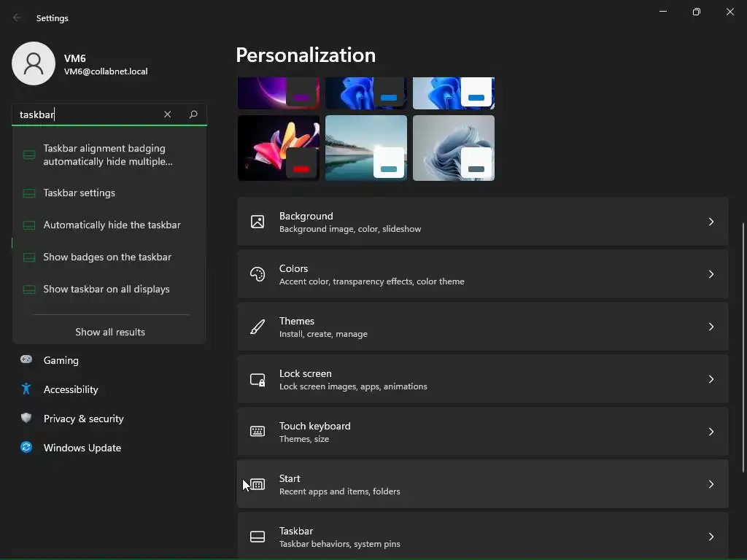The height and width of the screenshot is (560, 747).
Task: Click the VM6 user avatar picture
Action: pyautogui.click(x=34, y=63)
